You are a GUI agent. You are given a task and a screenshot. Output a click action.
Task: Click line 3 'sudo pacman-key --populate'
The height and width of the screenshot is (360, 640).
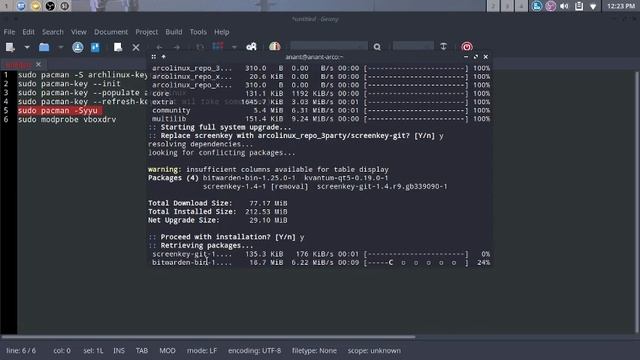(x=82, y=93)
